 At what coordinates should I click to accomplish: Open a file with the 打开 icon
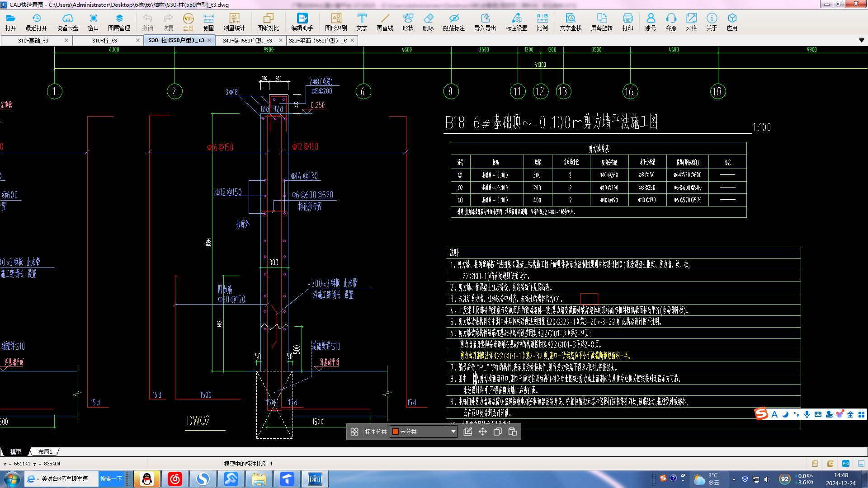click(10, 22)
